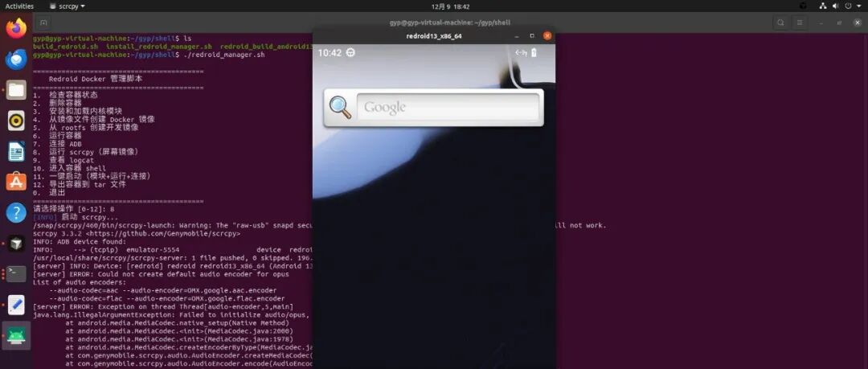
Task: Click menu line 5 mentioning rootfs
Action: [86, 128]
